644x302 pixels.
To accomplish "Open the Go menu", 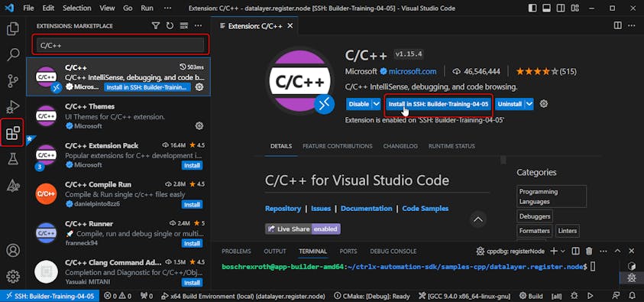I will (128, 8).
